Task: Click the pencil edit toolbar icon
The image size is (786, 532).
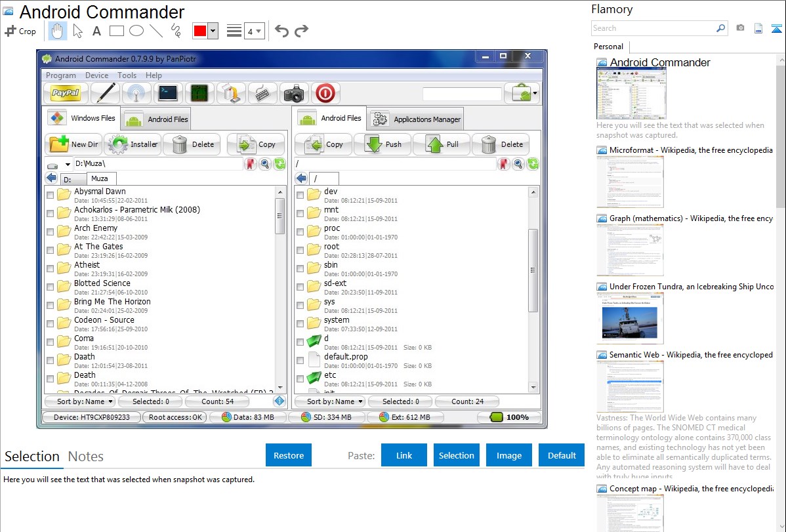Action: [105, 92]
